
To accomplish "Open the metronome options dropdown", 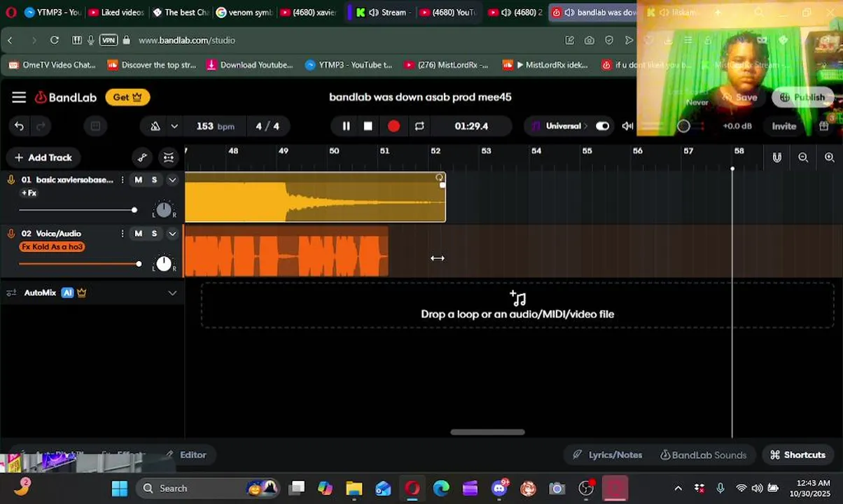I will click(x=174, y=126).
